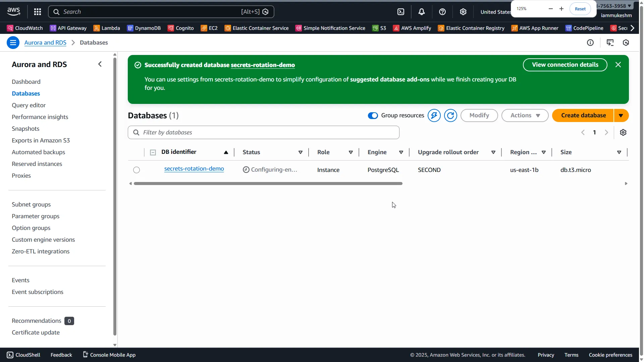
Task: Open the Actions dropdown
Action: (x=525, y=115)
